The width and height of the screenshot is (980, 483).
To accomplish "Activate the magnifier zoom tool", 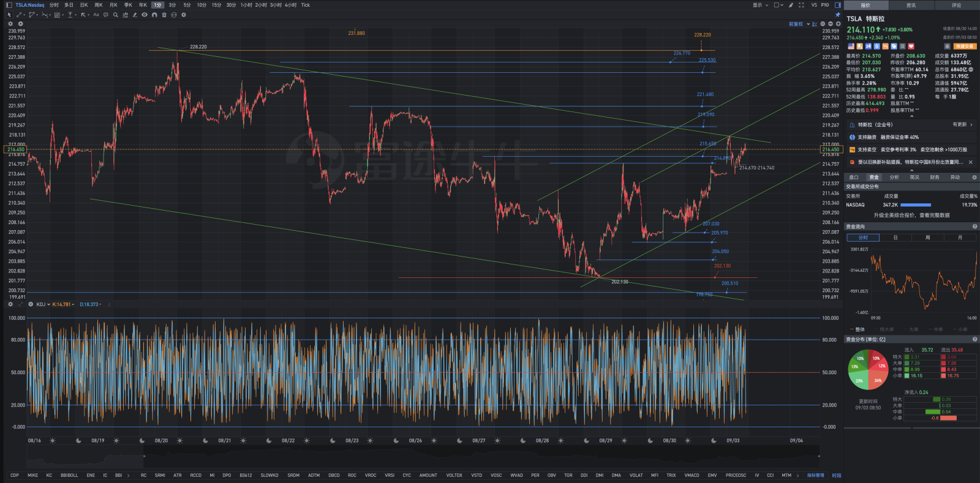I will (115, 15).
